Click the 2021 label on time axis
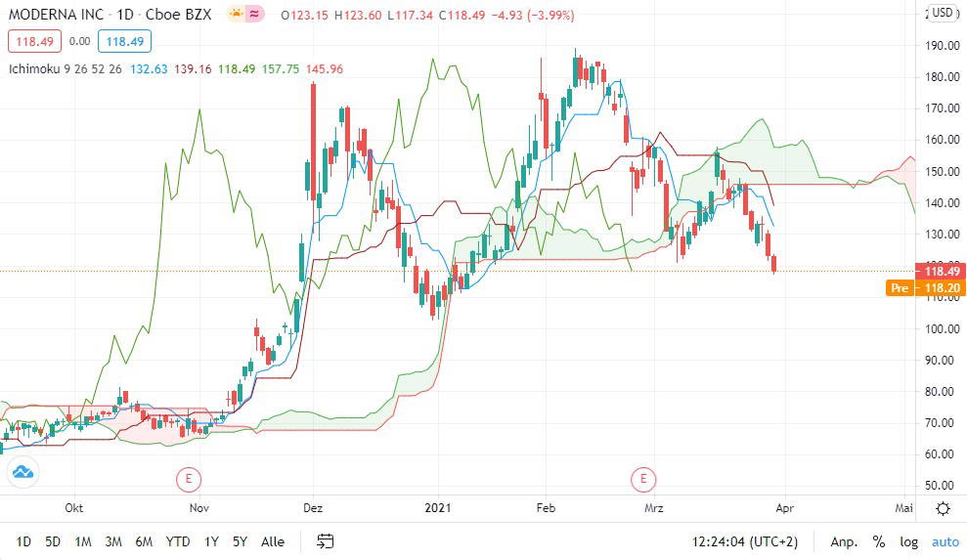This screenshot has height=560, width=967. tap(438, 508)
